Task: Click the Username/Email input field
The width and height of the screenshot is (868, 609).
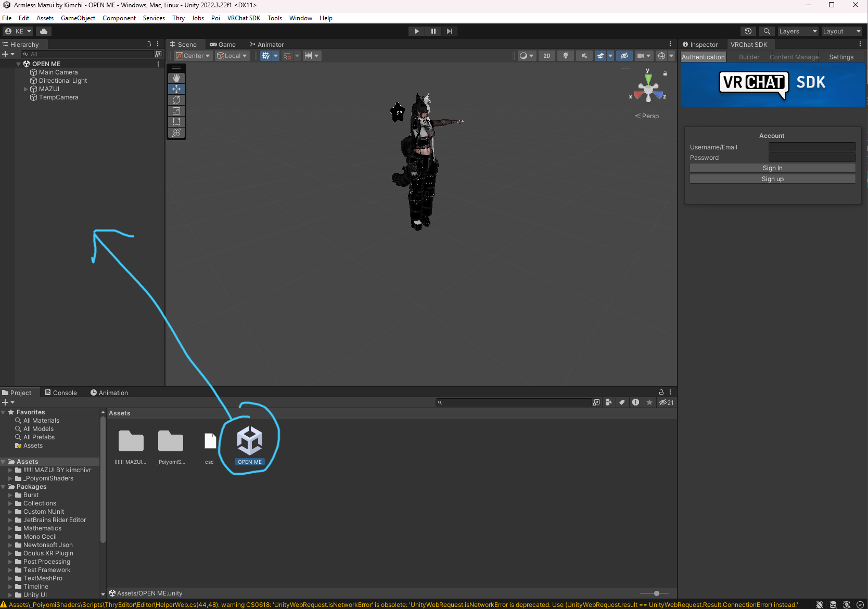Action: click(x=812, y=147)
